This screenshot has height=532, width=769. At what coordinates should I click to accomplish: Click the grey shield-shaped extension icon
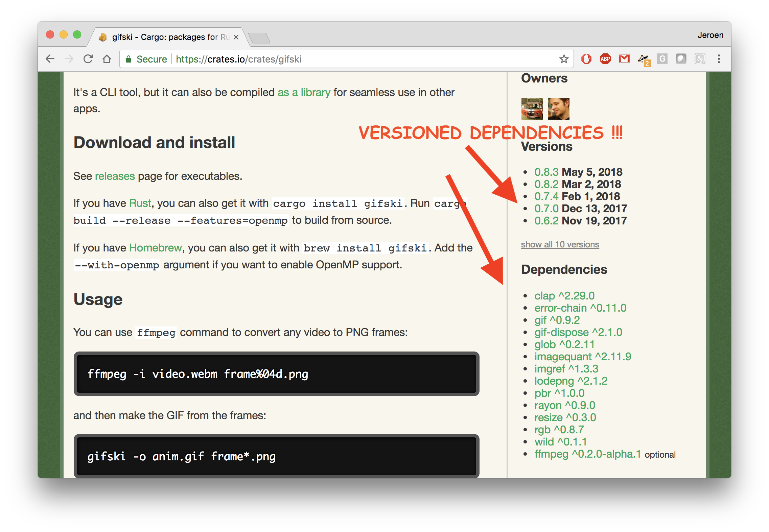point(681,59)
